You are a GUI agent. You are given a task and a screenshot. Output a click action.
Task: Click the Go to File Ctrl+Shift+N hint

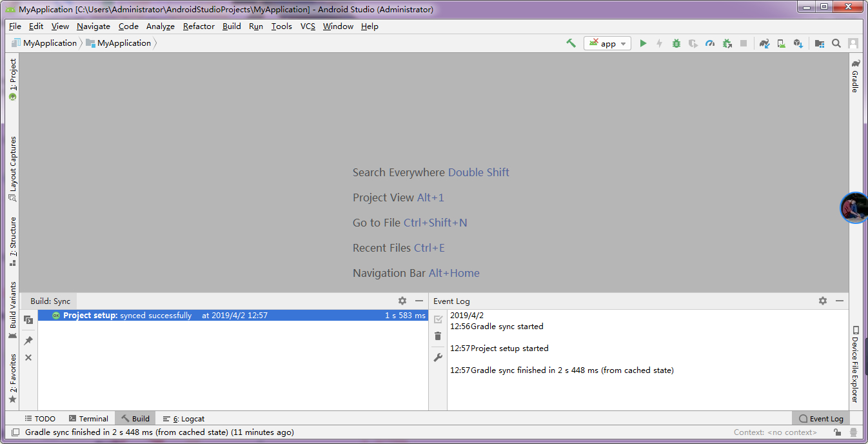(409, 223)
